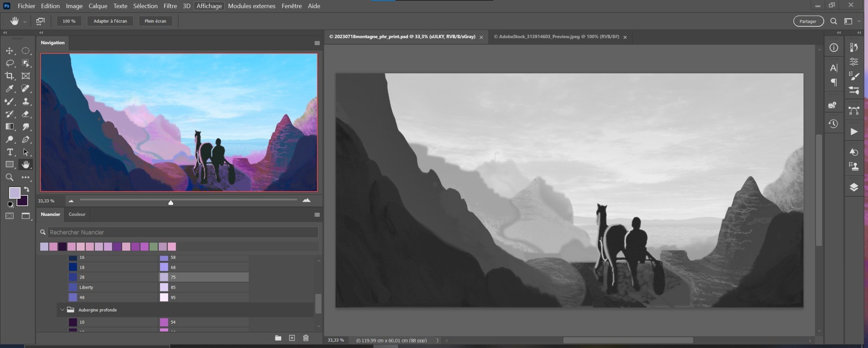Select the Lasso tool
The image size is (868, 348).
pyautogui.click(x=9, y=63)
